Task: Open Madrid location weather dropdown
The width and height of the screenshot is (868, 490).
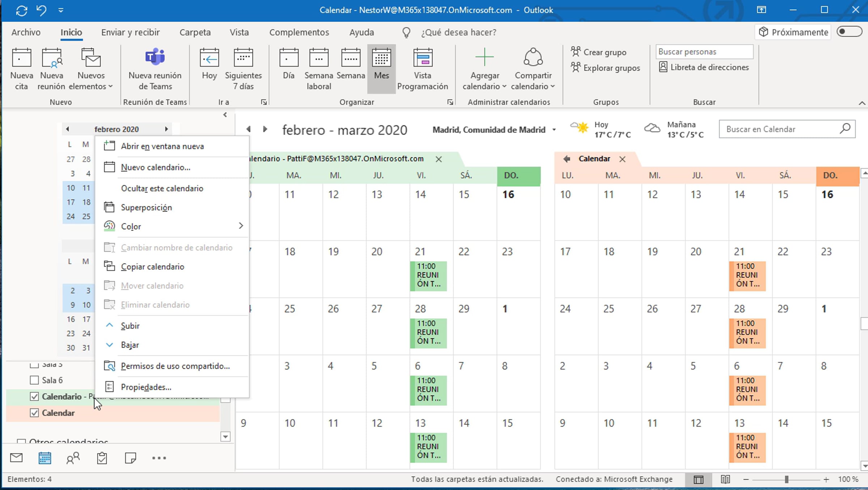Action: pos(554,130)
